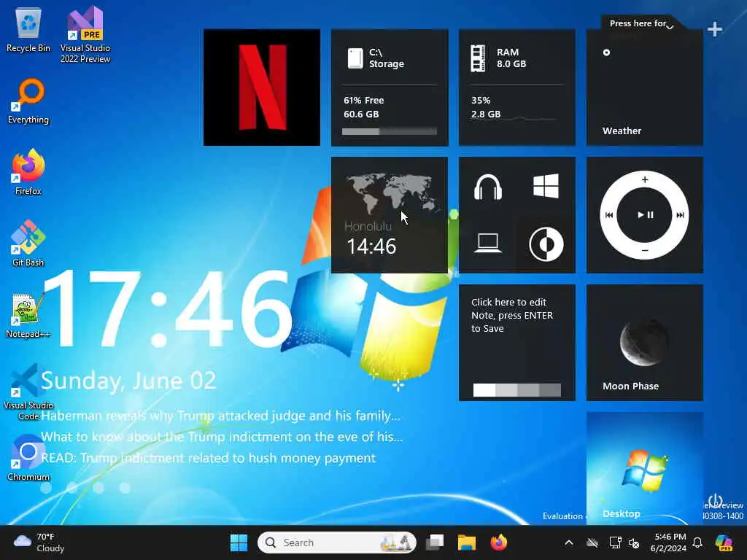The width and height of the screenshot is (747, 560).
Task: Launch Firefox from the taskbar
Action: pos(499,542)
